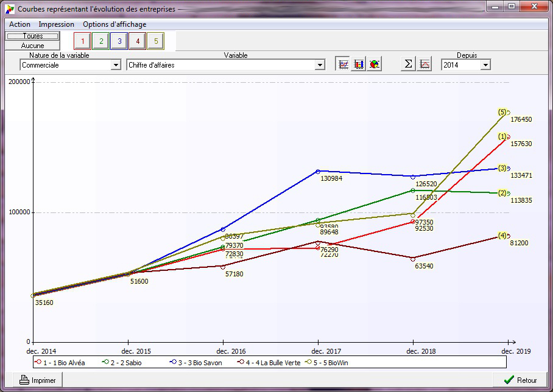Click the 89648 data value
This screenshot has height=392, width=553.
(329, 232)
